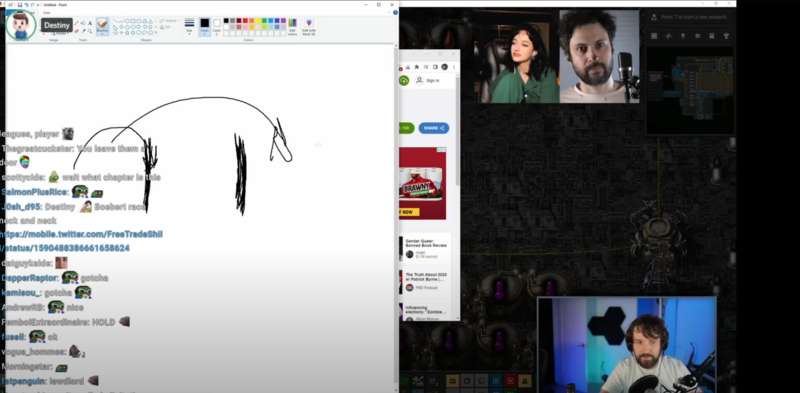Open the browser three-dot menu
The width and height of the screenshot is (800, 393).
point(454,67)
